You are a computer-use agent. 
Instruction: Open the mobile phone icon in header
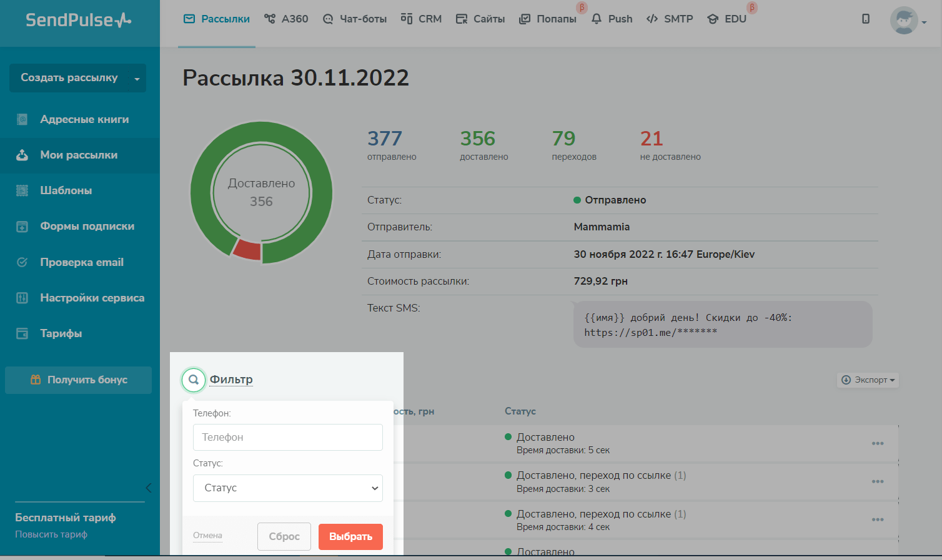pyautogui.click(x=865, y=19)
